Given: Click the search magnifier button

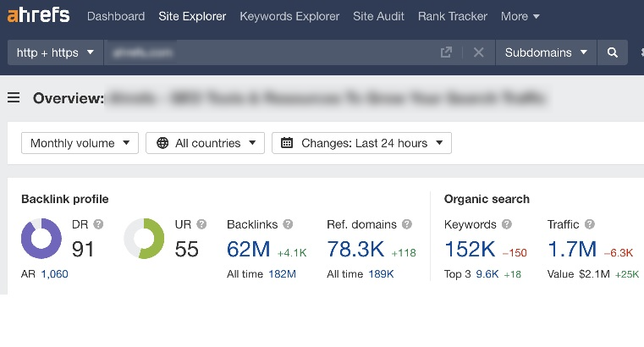Looking at the screenshot, I should pyautogui.click(x=613, y=52).
